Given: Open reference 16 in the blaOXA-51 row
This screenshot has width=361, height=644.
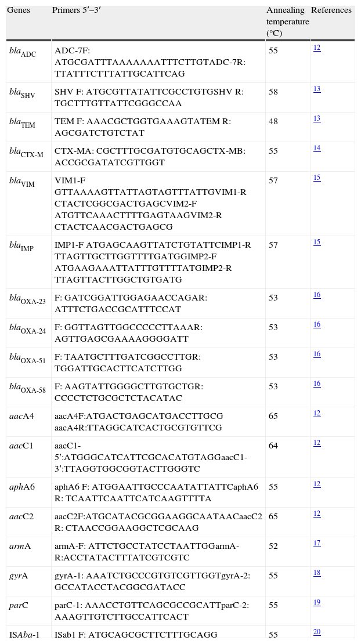Looking at the screenshot, I should [x=317, y=354].
